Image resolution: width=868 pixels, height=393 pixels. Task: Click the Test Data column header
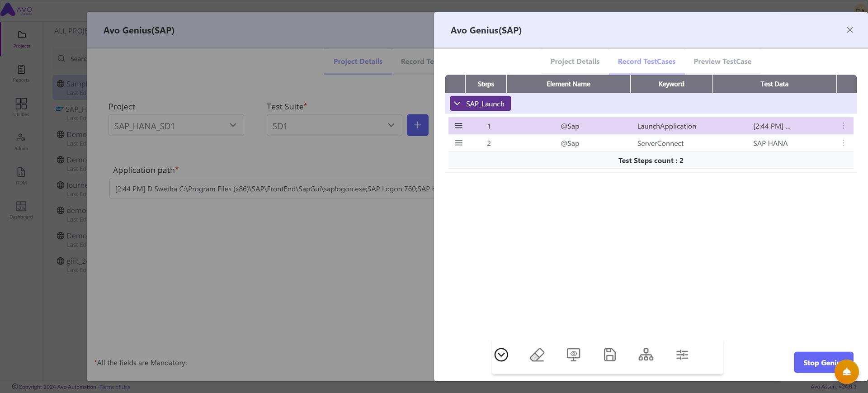pos(774,84)
